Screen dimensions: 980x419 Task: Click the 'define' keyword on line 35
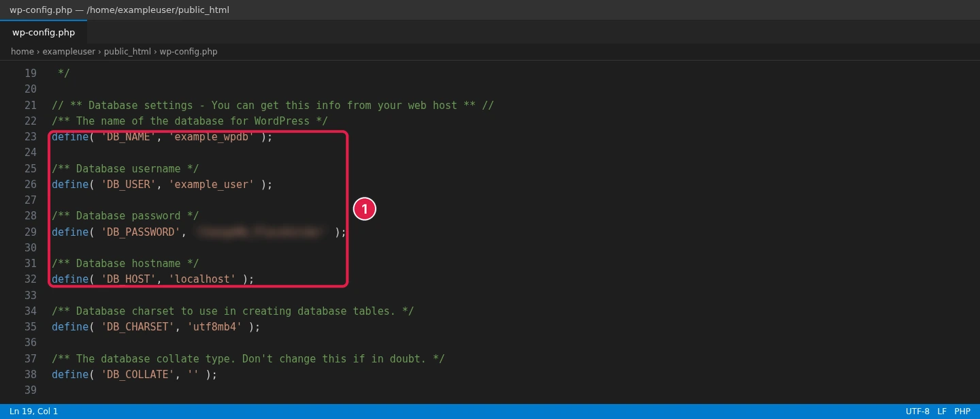click(x=70, y=327)
